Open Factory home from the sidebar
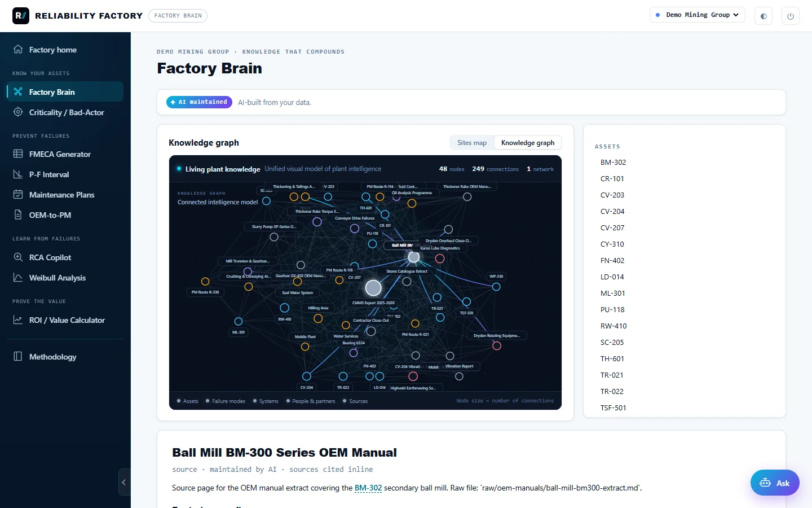This screenshot has height=508, width=812. pos(65,50)
